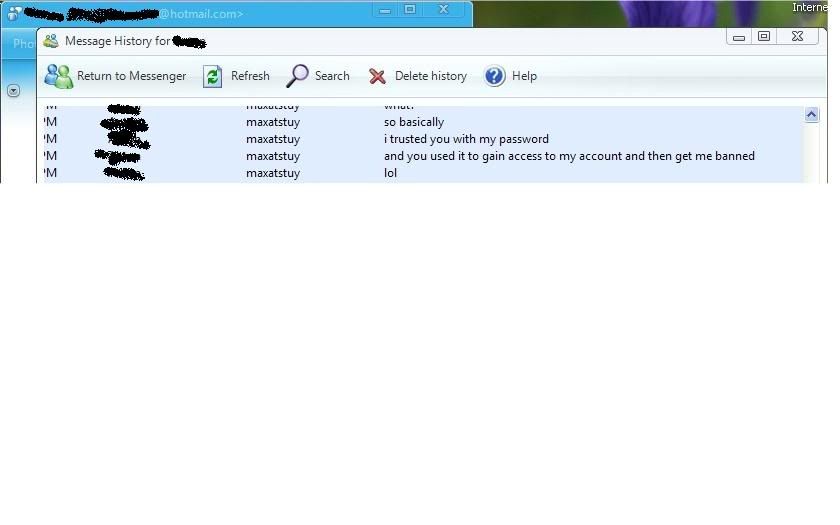The image size is (840, 525).
Task: Choose the Refresh label in toolbar
Action: click(x=250, y=76)
